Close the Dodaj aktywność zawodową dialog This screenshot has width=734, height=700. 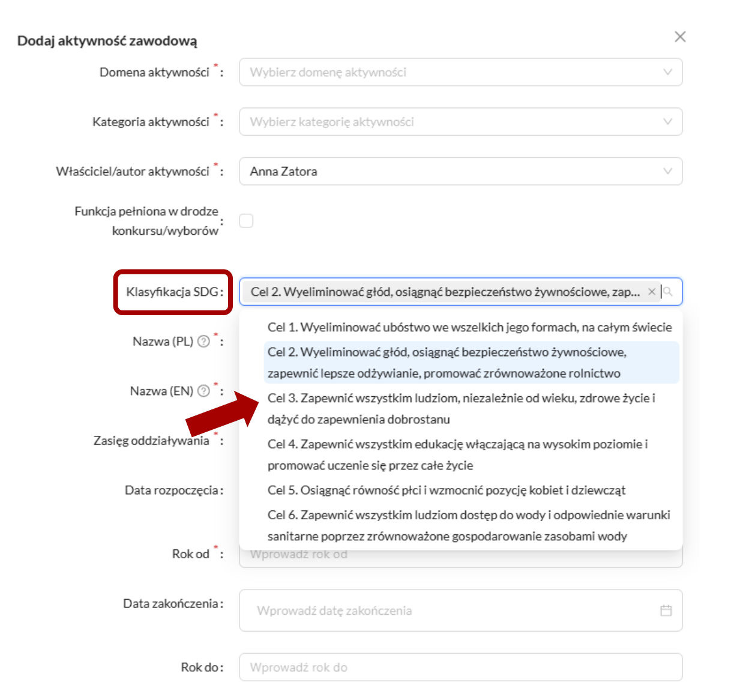tap(680, 37)
